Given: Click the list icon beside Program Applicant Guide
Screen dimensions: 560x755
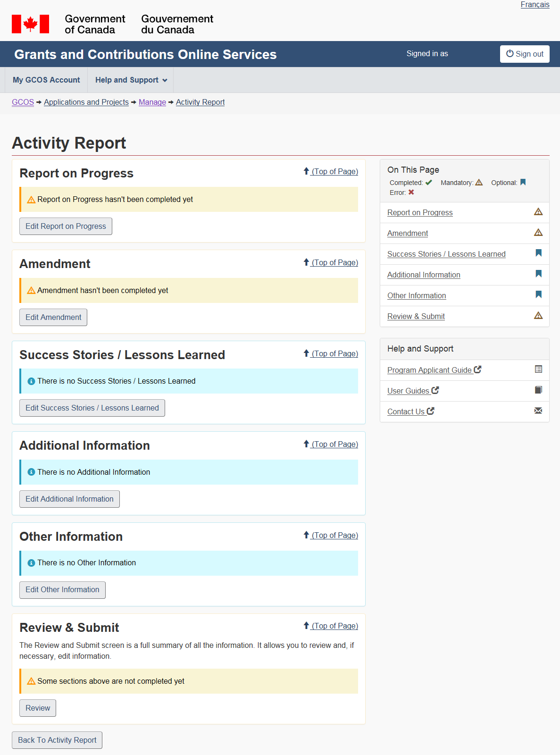Looking at the screenshot, I should (538, 369).
